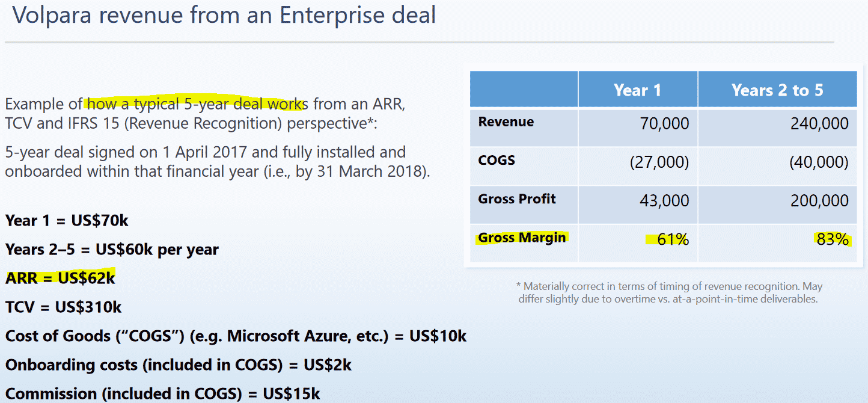Image resolution: width=868 pixels, height=403 pixels.
Task: Click the highlighted 83% gross margin value
Action: point(833,239)
